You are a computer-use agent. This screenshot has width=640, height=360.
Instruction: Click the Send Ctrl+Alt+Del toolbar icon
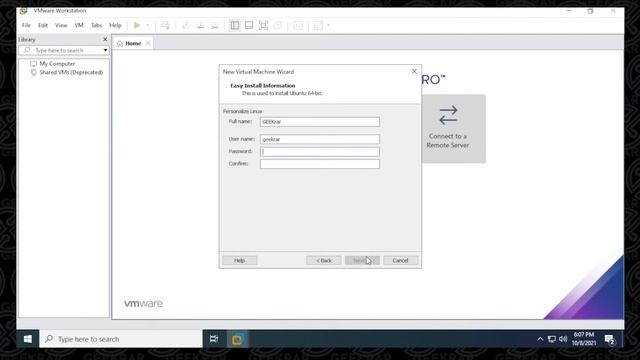point(165,25)
